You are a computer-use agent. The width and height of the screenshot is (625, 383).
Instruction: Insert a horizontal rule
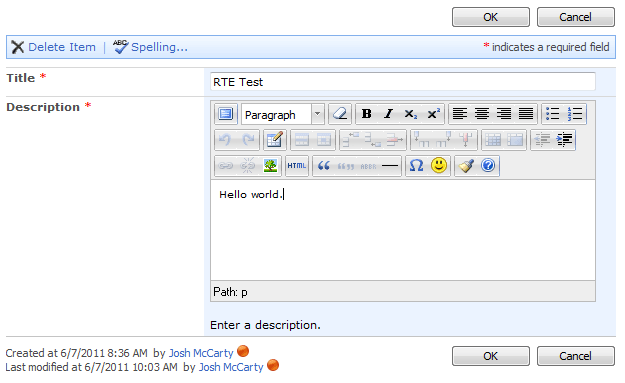click(390, 165)
